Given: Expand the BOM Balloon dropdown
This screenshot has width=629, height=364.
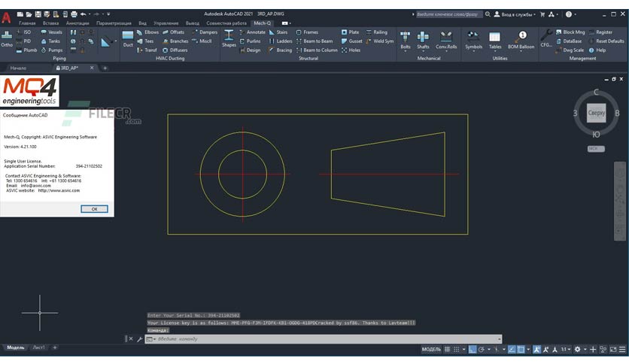Looking at the screenshot, I should (x=521, y=51).
